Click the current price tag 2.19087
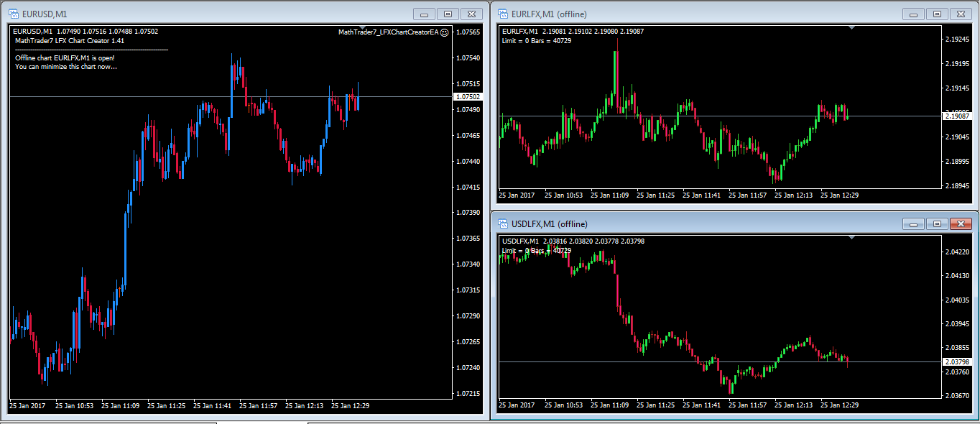 click(x=957, y=116)
